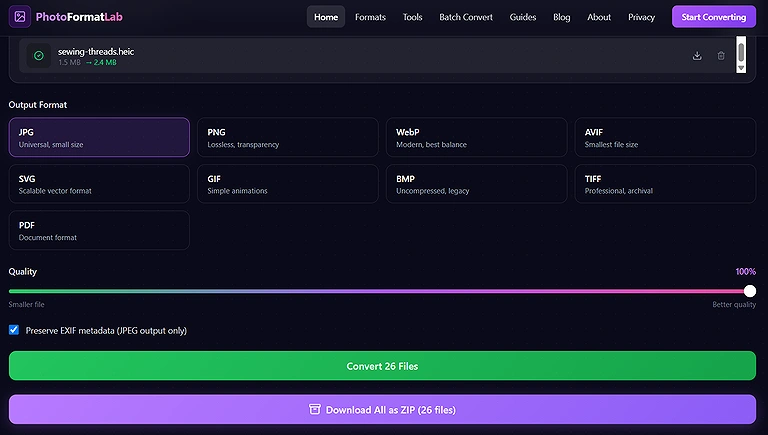The height and width of the screenshot is (435, 768).
Task: Open the Home nav item
Action: coord(326,17)
